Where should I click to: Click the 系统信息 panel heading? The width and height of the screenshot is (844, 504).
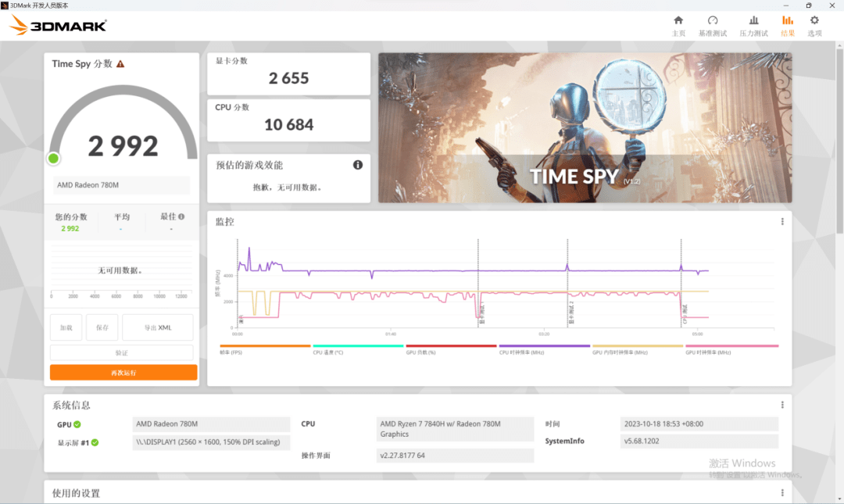71,405
